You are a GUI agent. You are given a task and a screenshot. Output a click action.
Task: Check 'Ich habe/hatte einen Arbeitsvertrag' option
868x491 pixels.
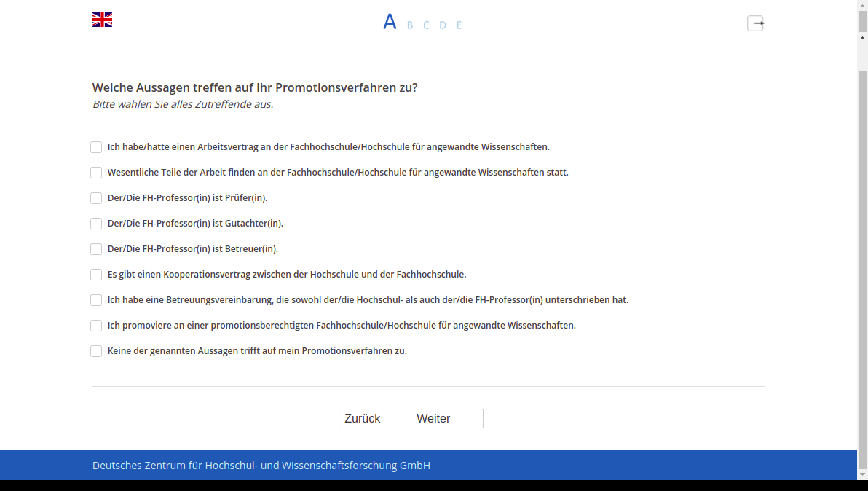tap(96, 147)
